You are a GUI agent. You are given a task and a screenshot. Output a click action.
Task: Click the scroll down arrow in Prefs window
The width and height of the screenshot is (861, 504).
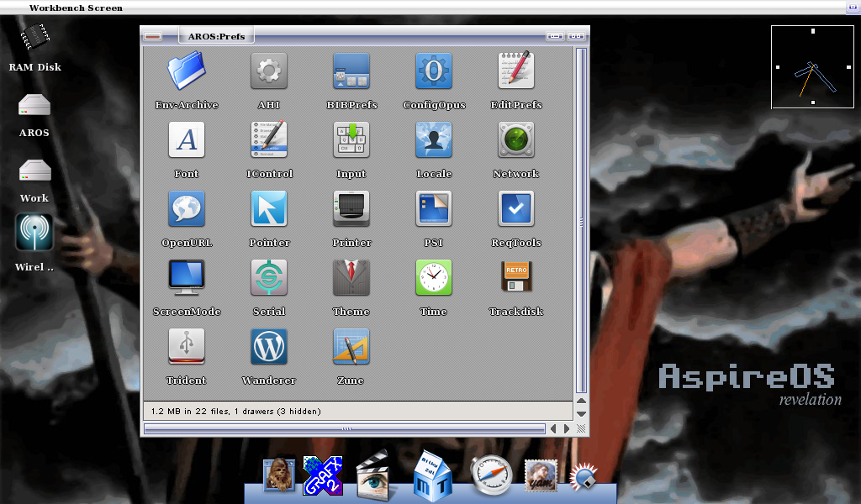[x=581, y=414]
